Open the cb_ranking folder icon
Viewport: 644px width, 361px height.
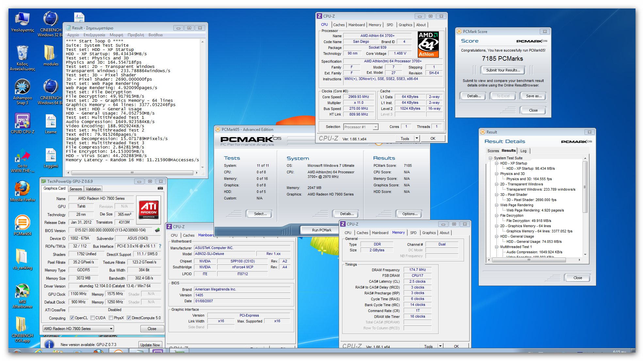tap(22, 259)
